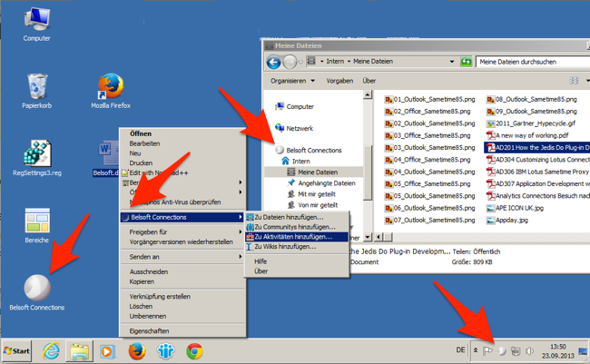This screenshot has height=364, width=590.
Task: Open the blue people icon in taskbar
Action: (x=165, y=351)
